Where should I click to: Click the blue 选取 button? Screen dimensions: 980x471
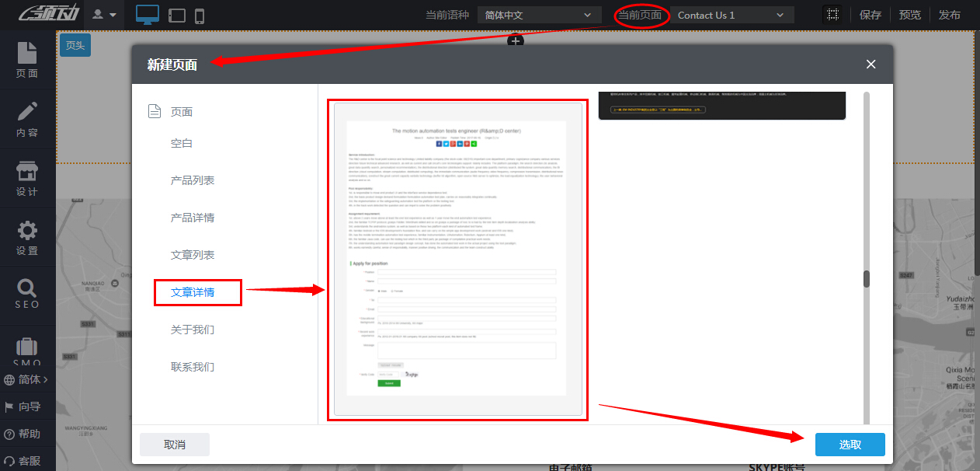point(850,445)
